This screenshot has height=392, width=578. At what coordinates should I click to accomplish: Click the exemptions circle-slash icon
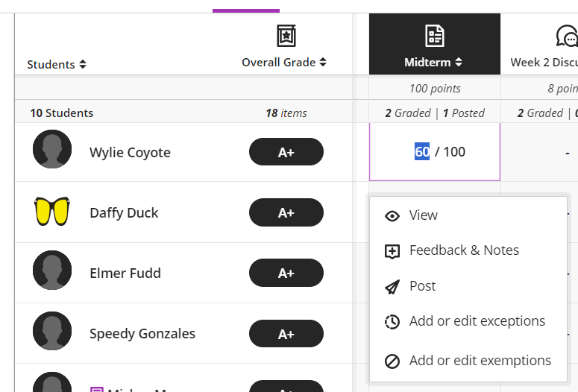point(392,361)
